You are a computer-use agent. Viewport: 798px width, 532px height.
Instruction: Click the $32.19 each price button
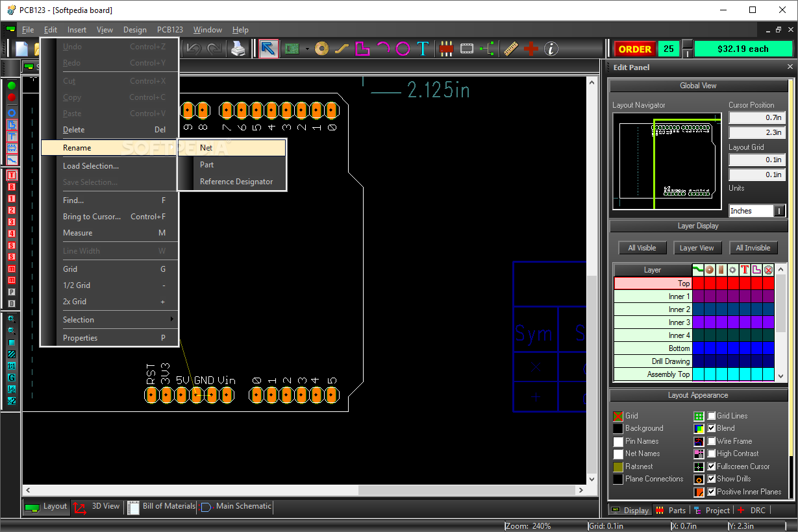(x=743, y=49)
